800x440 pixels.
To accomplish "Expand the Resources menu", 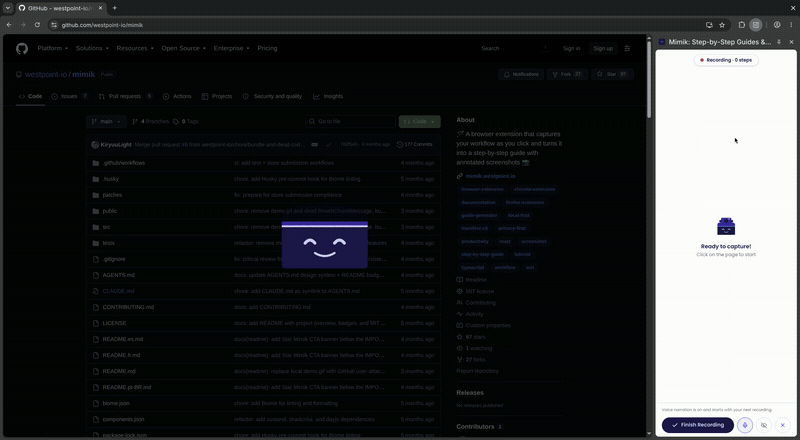I will pyautogui.click(x=135, y=48).
